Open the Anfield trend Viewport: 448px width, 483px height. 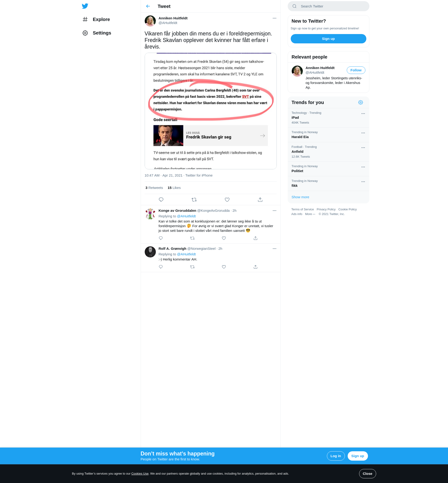tap(328, 152)
